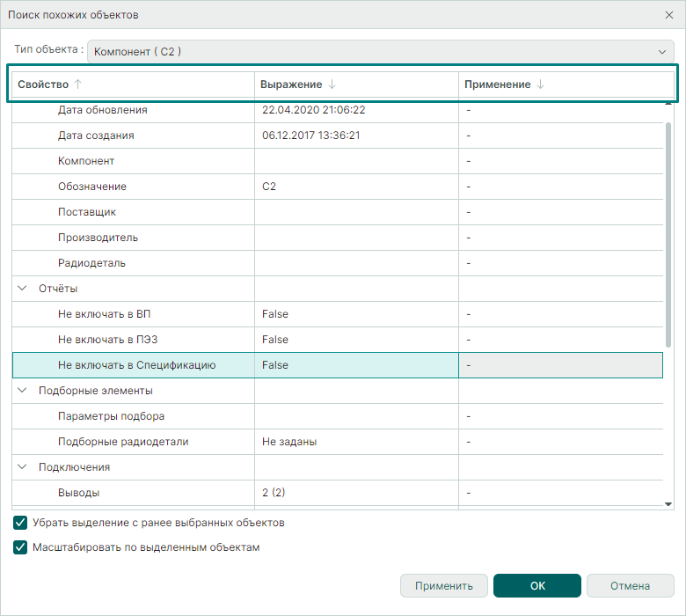Screen dimensions: 686x616
Task: Collapse the Отчёты group
Action: [22, 289]
